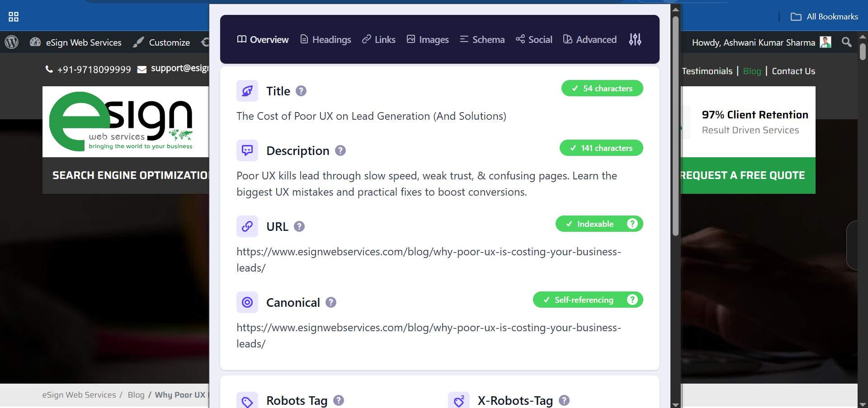868x408 pixels.
Task: Click the Robots Tag icon
Action: 247,400
